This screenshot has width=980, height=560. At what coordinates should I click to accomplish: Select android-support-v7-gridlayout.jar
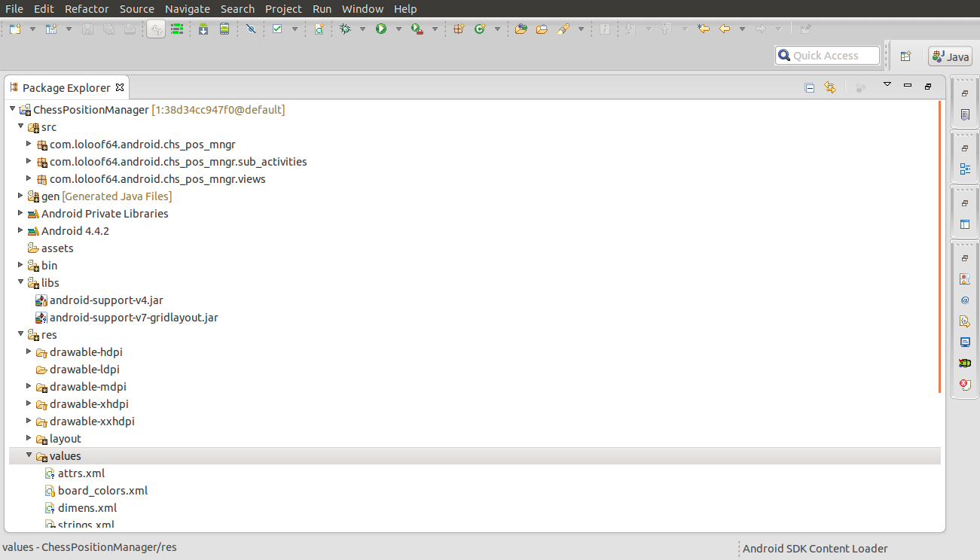(x=134, y=318)
